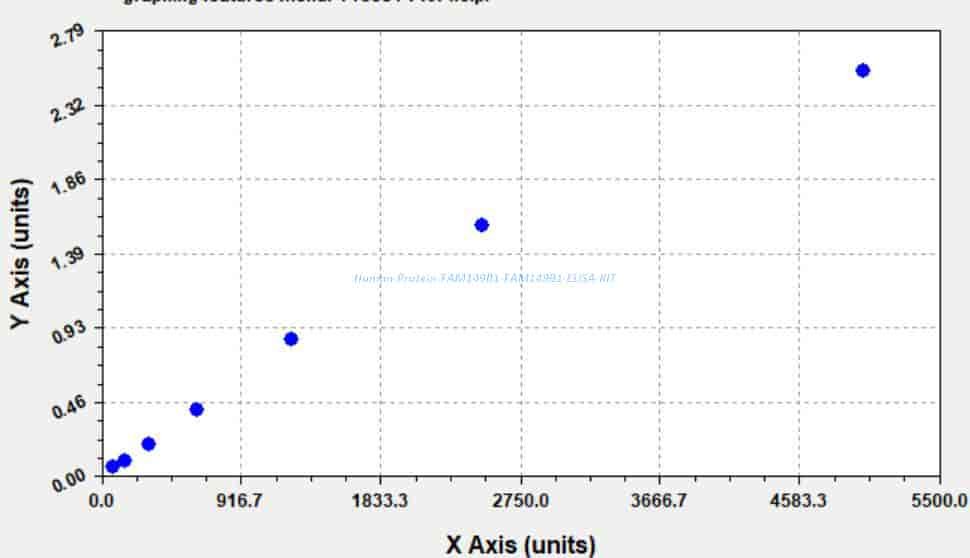Click the X axis label '3666.7'

point(659,500)
